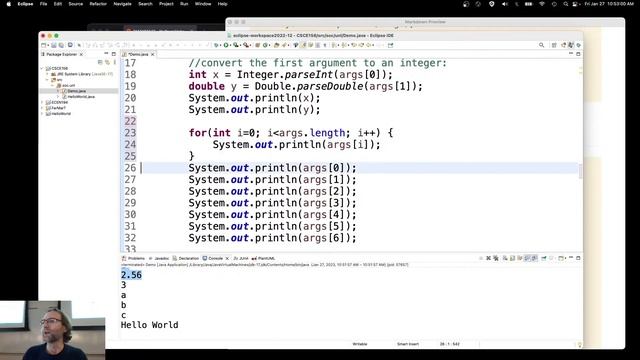Toggle Word Wrap in Console toolbar
This screenshot has height=360, width=640.
[520, 258]
